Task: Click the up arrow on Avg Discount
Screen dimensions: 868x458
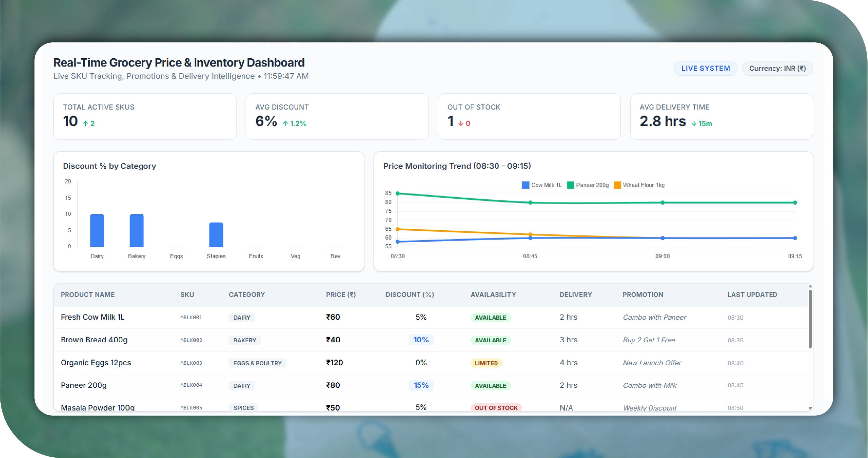Action: coord(285,123)
